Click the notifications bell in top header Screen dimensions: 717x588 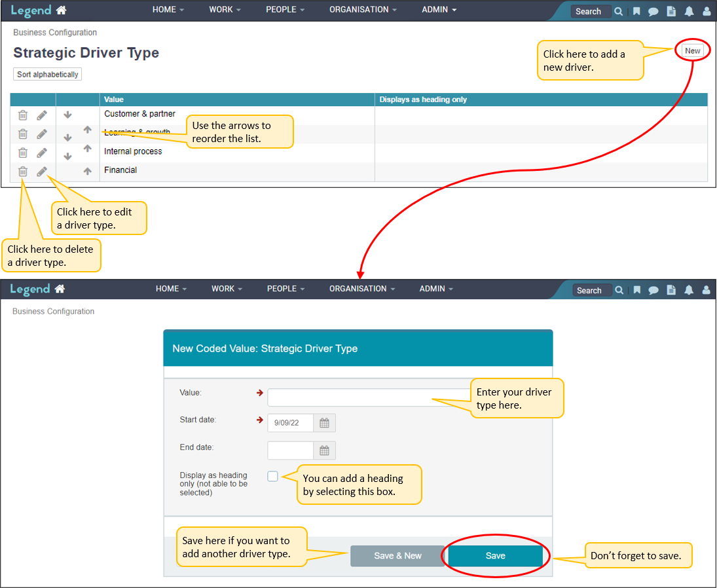pyautogui.click(x=689, y=11)
